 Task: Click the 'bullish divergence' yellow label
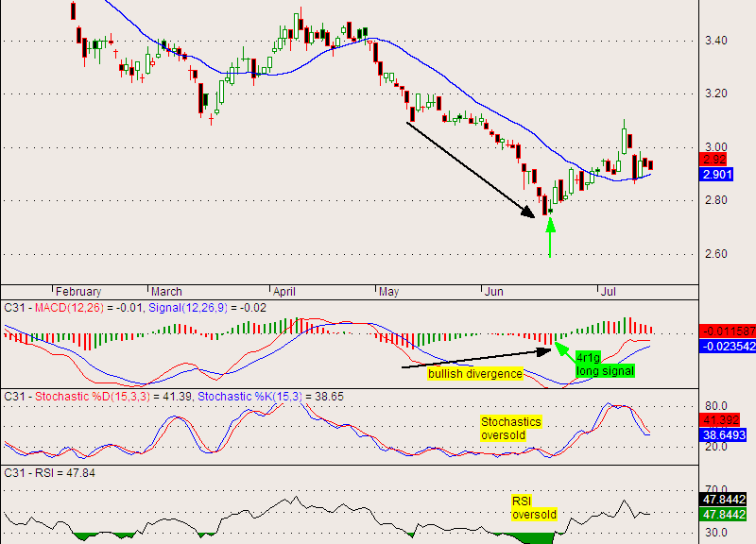point(474,374)
